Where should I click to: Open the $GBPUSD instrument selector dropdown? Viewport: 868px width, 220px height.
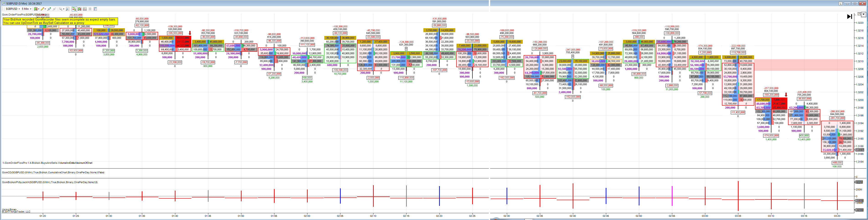[x=13, y=9]
